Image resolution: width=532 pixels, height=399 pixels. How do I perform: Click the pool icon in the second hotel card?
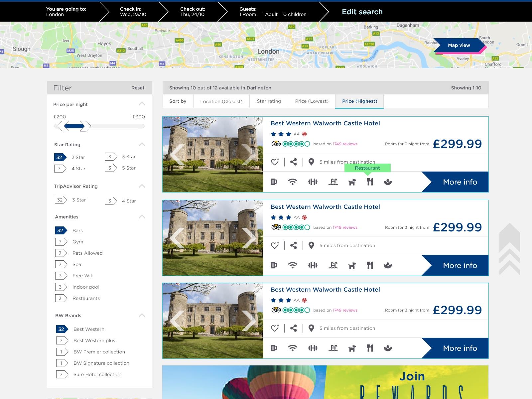[333, 265]
